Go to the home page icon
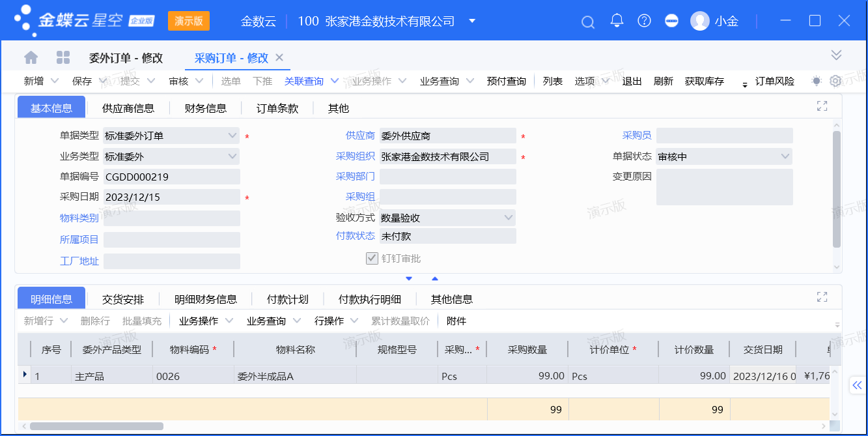 (31, 57)
